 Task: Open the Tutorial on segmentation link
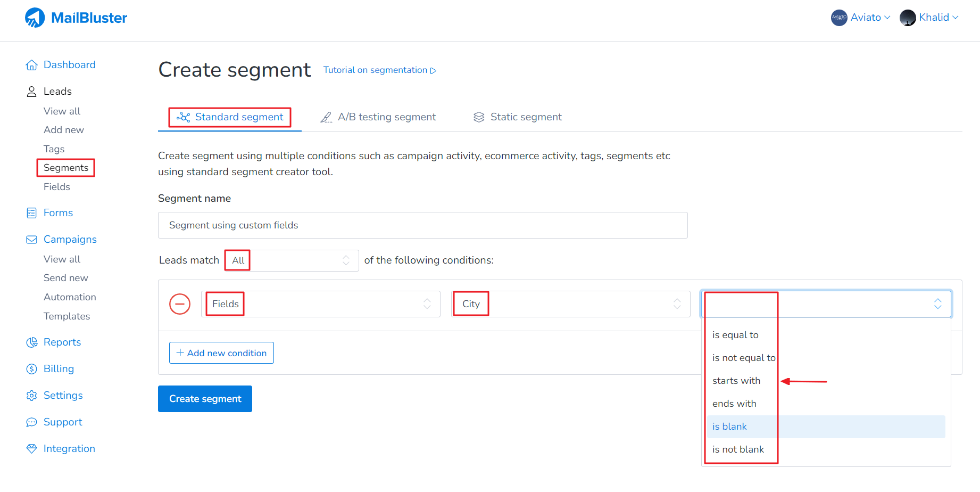tap(379, 70)
